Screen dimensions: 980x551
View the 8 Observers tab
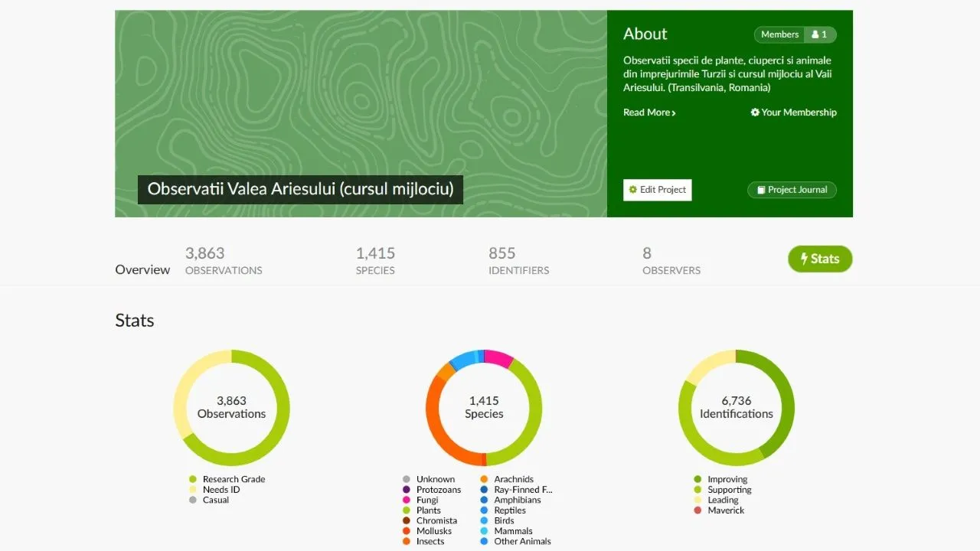[x=671, y=260]
